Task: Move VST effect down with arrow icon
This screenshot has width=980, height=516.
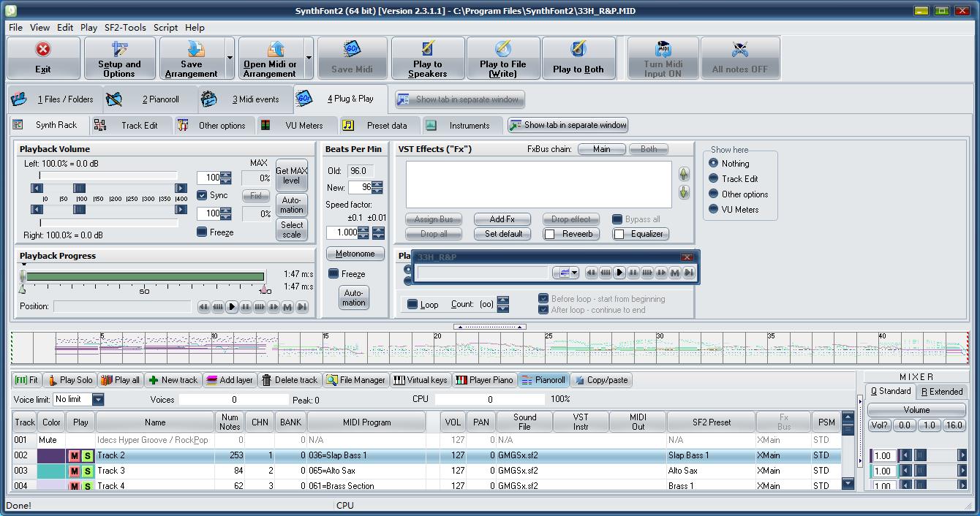Action: click(x=684, y=192)
